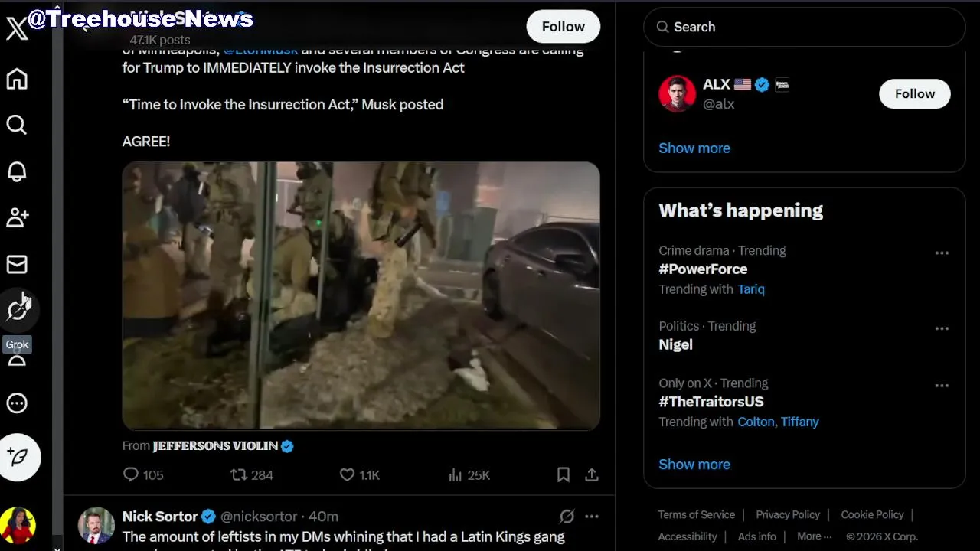The height and width of the screenshot is (551, 980).
Task: Open the #TheTraitorsUS trending item
Action: pyautogui.click(x=711, y=402)
